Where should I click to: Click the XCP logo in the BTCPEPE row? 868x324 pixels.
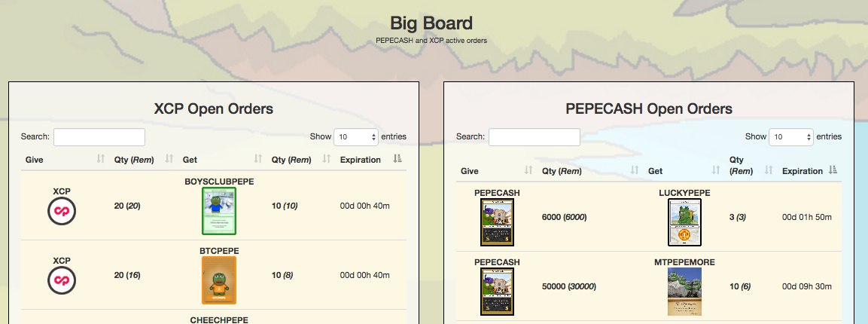[62, 280]
